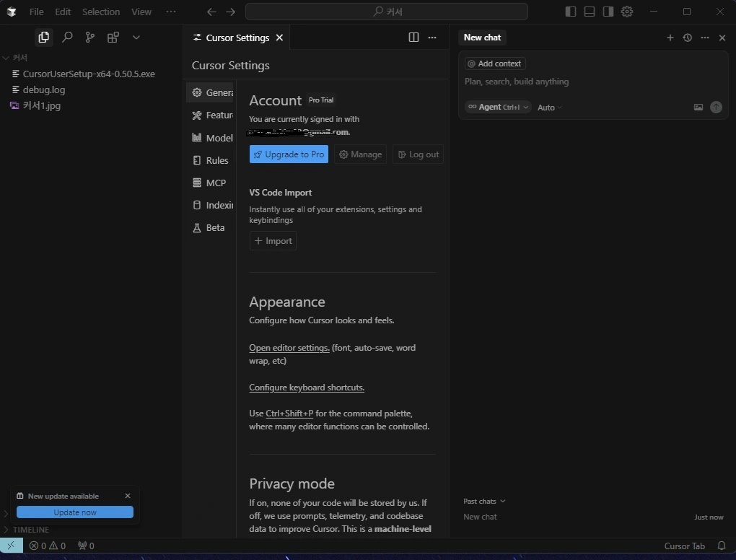Select Rules settings section
This screenshot has height=560, width=736.
pos(210,160)
